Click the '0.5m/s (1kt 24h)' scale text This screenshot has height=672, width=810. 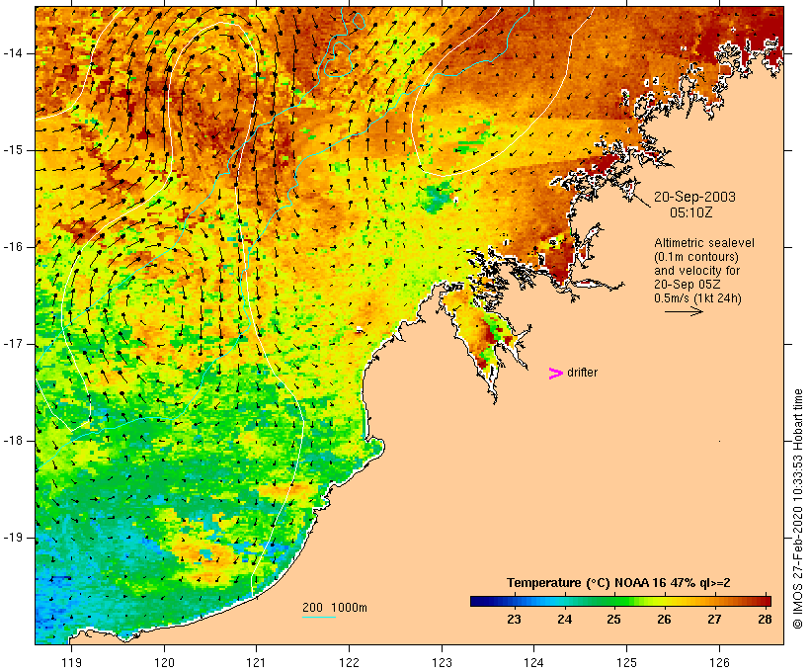point(698,298)
